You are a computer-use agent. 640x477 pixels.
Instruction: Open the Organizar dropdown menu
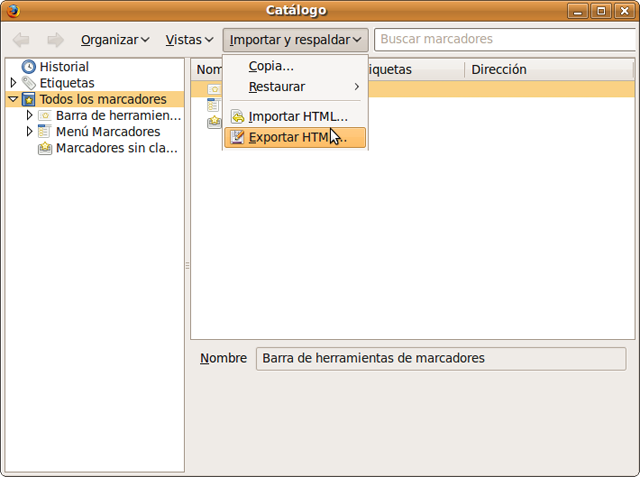[x=115, y=40]
